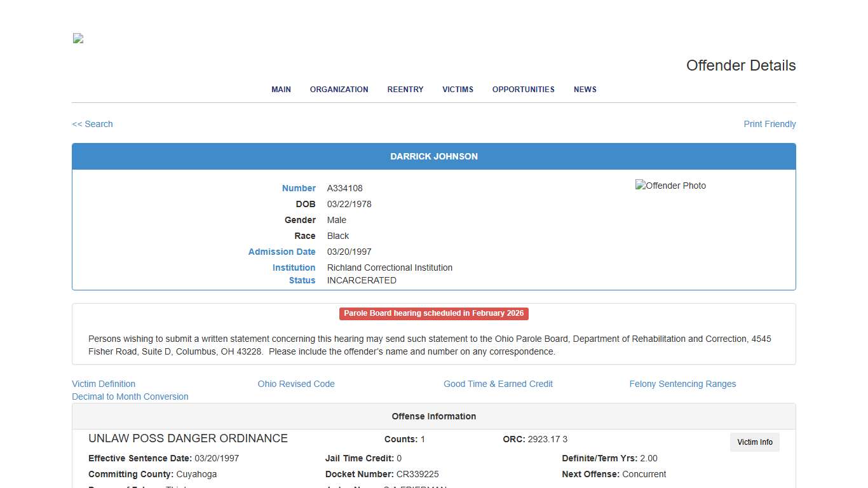Click the OPPORTUNITIES navigation item

pos(523,90)
